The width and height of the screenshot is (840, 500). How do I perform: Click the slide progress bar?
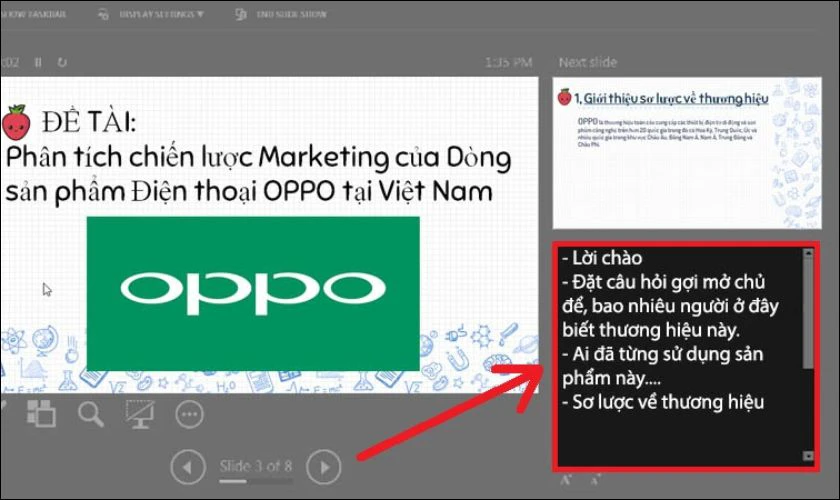click(x=256, y=481)
